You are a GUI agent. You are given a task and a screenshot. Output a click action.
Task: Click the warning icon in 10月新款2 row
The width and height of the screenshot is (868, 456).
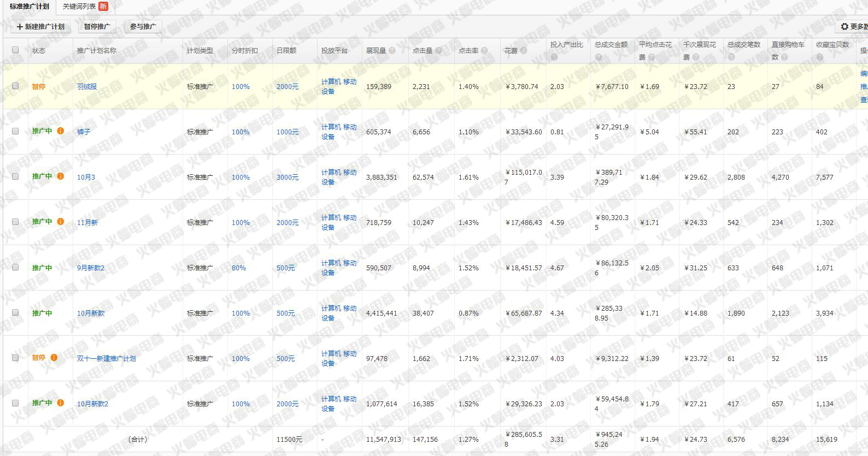61,403
